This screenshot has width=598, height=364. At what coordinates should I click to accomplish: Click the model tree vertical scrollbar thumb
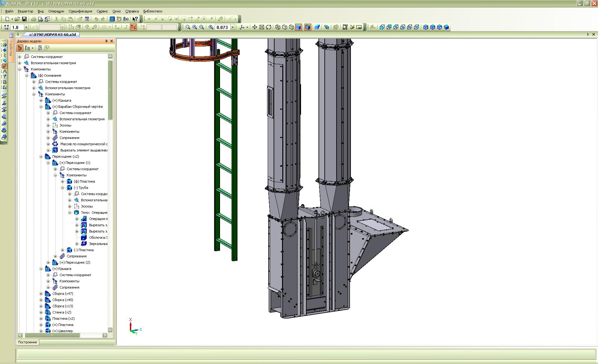click(x=110, y=90)
